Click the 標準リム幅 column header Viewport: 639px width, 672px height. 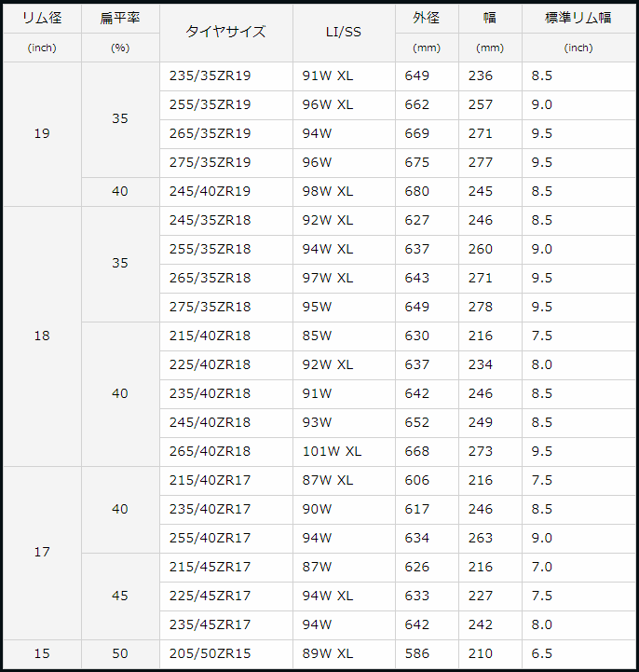click(x=578, y=18)
